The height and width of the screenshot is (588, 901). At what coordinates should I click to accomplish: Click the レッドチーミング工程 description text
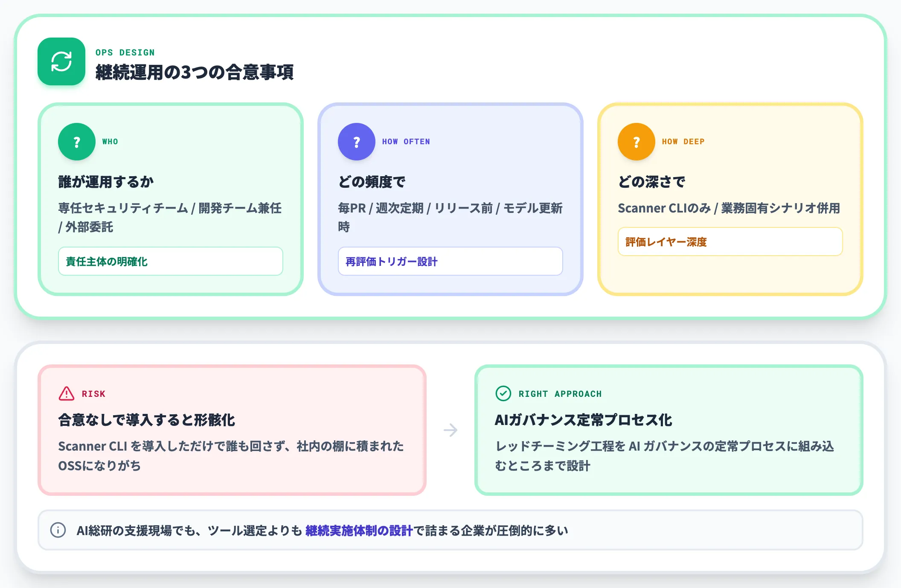tap(664, 456)
